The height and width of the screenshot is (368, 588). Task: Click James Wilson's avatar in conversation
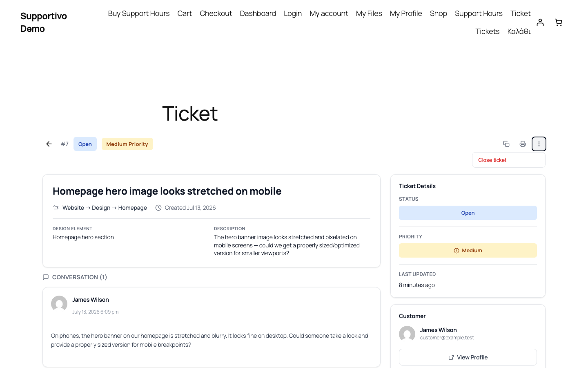[59, 304]
